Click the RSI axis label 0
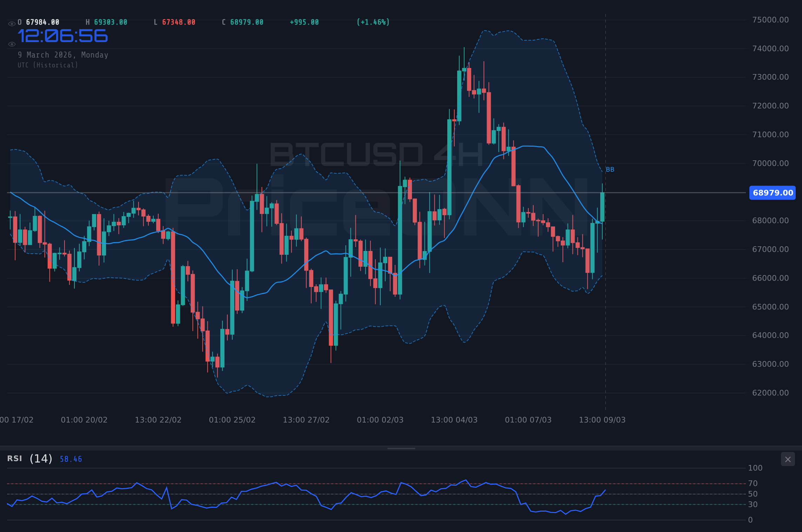Image resolution: width=802 pixels, height=532 pixels. (750, 520)
